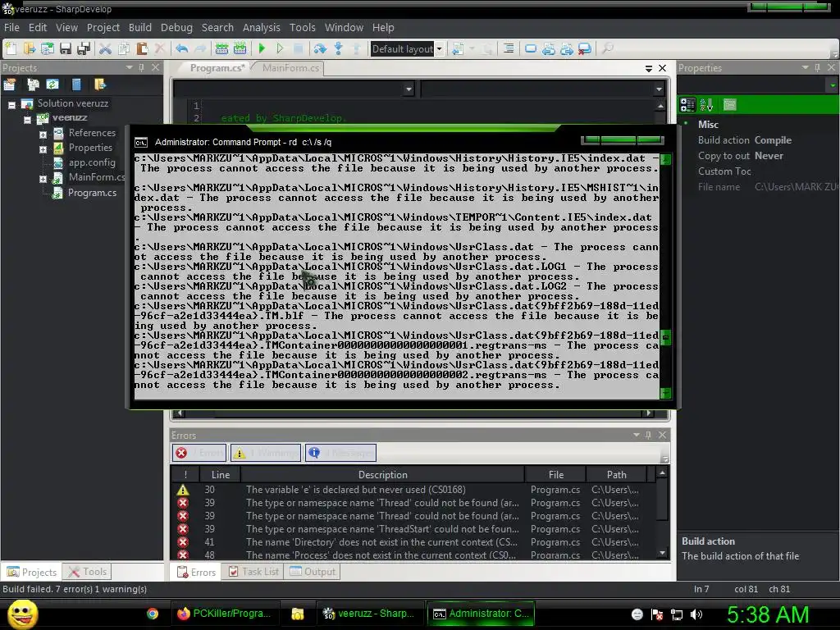Collapse the Solution veeruzz node
This screenshot has width=840, height=630.
pos(11,105)
